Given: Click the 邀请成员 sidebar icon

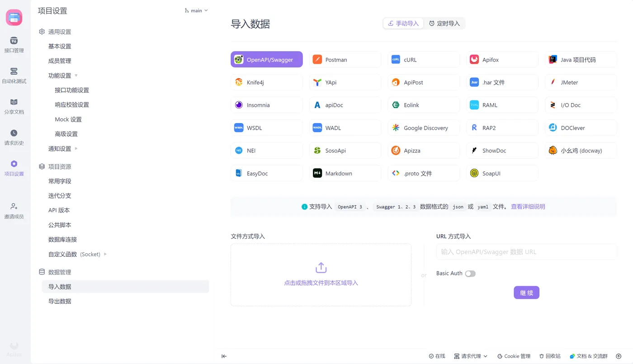Looking at the screenshot, I should click(14, 211).
